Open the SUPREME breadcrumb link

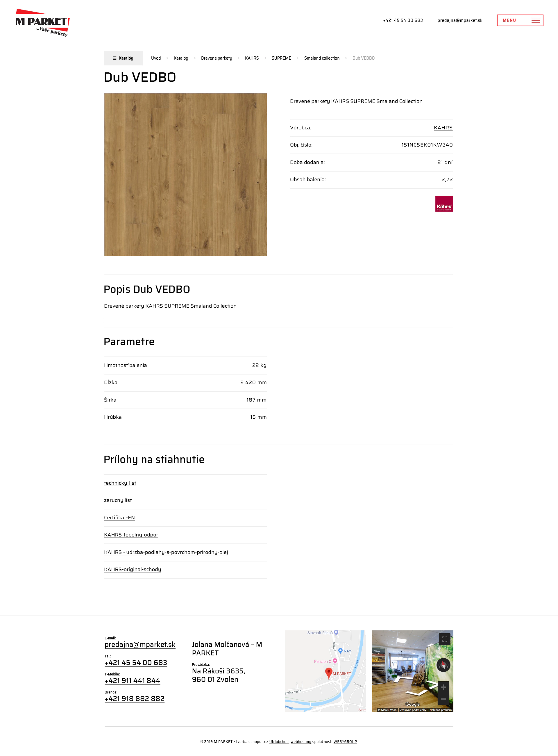tap(281, 58)
